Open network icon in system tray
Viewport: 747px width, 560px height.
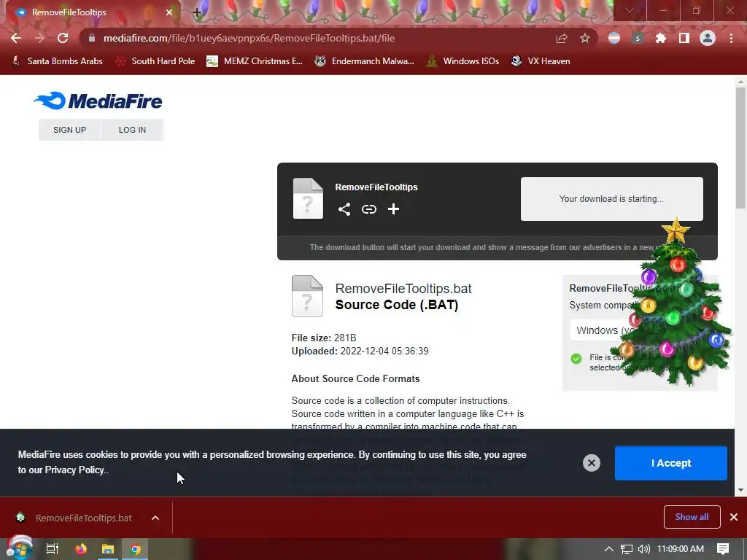point(626,549)
